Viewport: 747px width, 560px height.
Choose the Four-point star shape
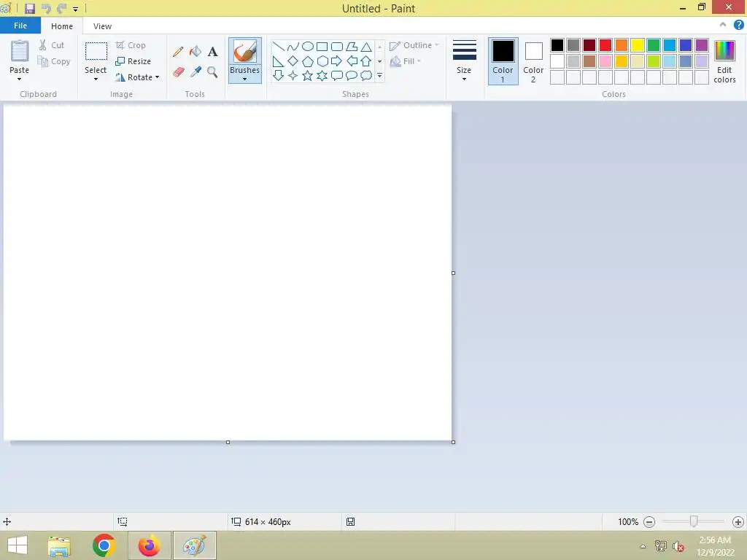[293, 75]
